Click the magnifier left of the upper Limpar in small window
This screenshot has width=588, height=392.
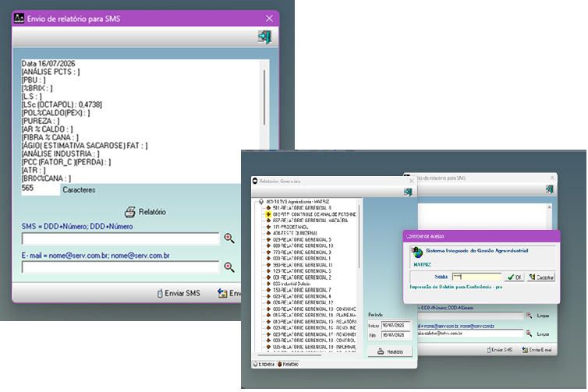(x=529, y=316)
